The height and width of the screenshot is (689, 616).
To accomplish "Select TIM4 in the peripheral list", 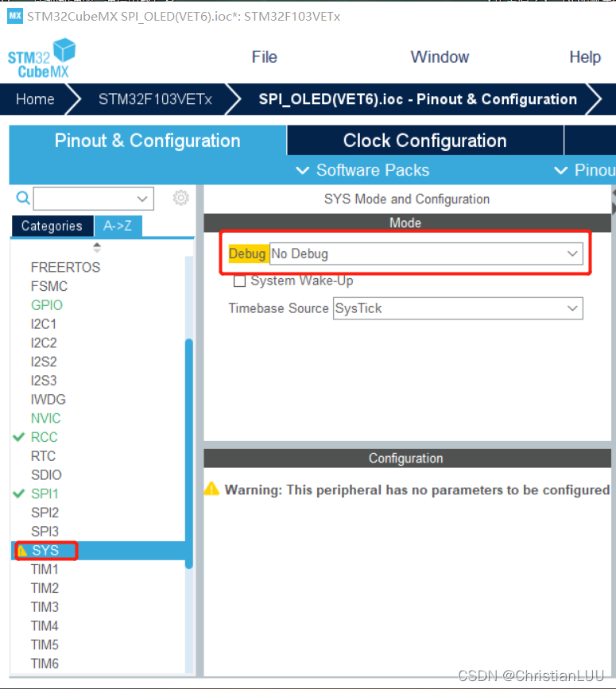I will tap(45, 626).
